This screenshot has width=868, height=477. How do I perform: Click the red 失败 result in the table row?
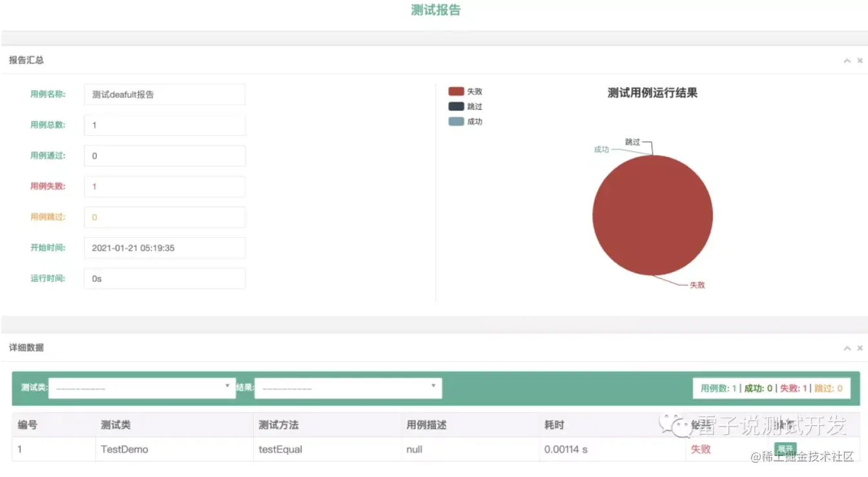701,449
